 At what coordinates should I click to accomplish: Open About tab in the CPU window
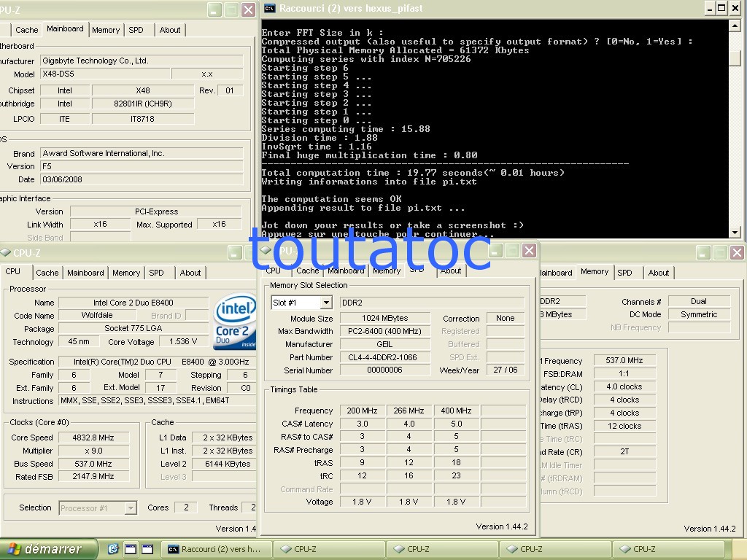(x=190, y=273)
